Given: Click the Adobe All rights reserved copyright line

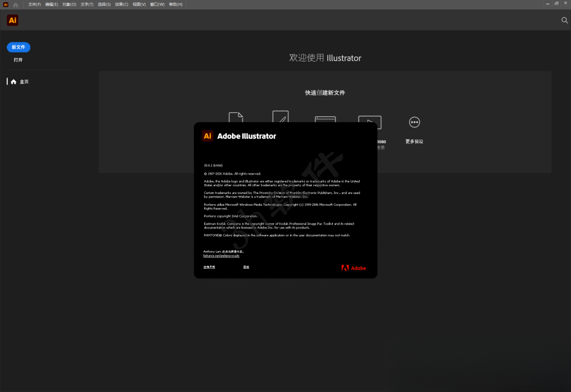Looking at the screenshot, I should [x=233, y=174].
